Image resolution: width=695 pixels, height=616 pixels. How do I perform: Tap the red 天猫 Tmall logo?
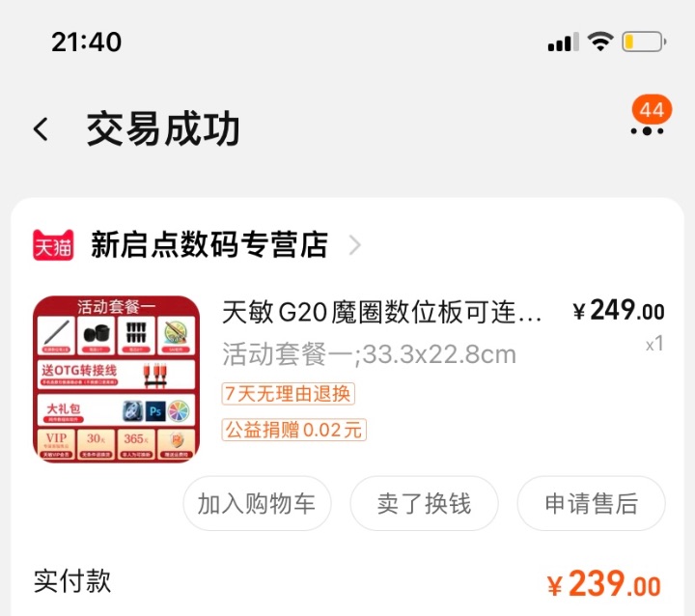[x=53, y=245]
